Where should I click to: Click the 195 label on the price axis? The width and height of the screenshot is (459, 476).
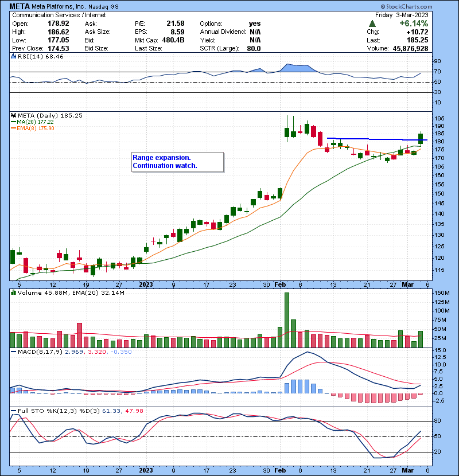click(x=439, y=119)
